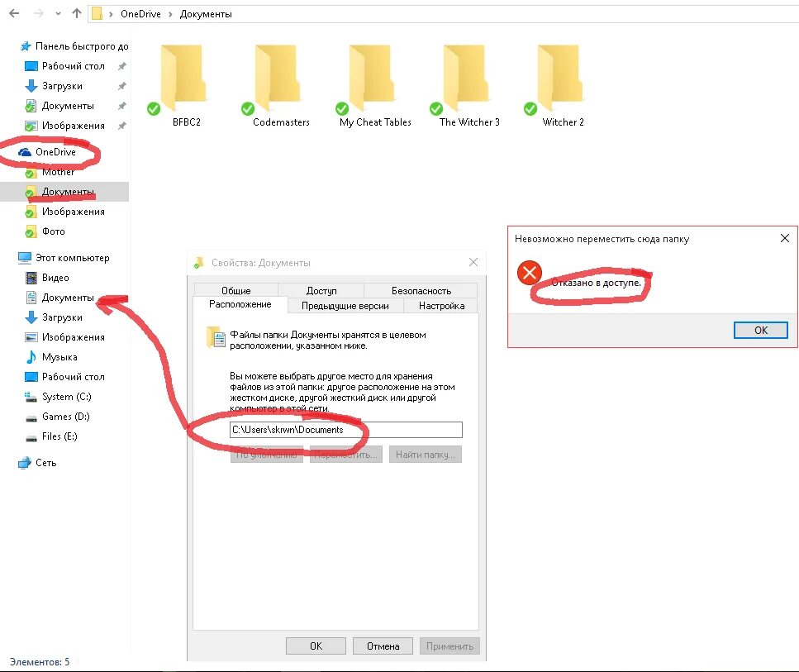Open the Фото folder under OneDrive
Screen dimensions: 799x672
(x=53, y=231)
